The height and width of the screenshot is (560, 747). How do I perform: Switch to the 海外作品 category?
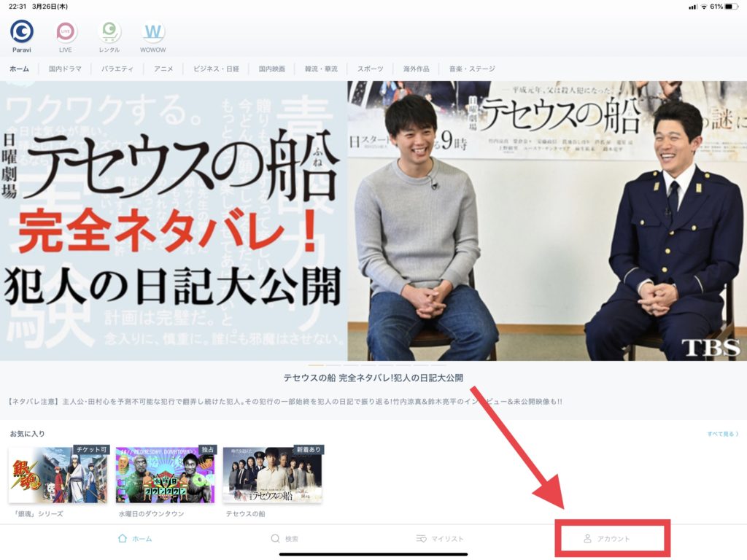coord(417,69)
